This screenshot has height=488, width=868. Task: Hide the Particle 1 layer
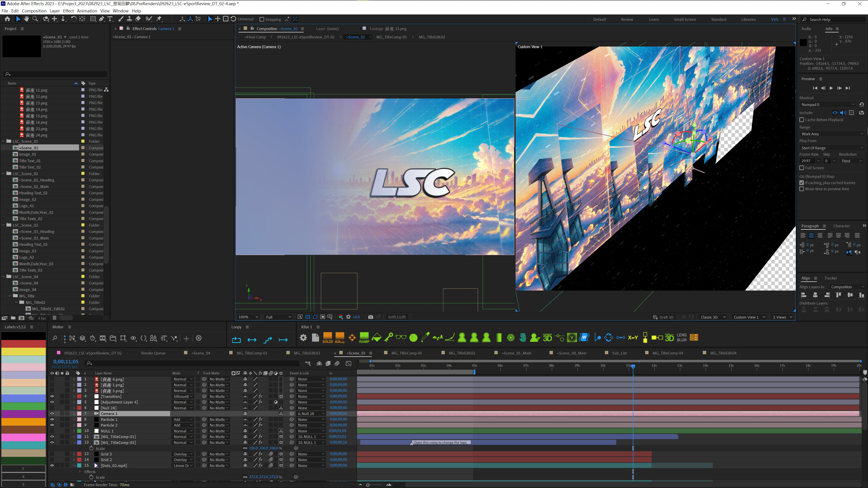tap(52, 420)
